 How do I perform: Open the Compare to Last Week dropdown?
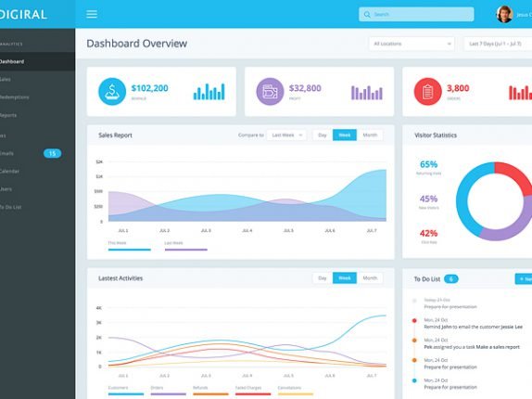286,135
